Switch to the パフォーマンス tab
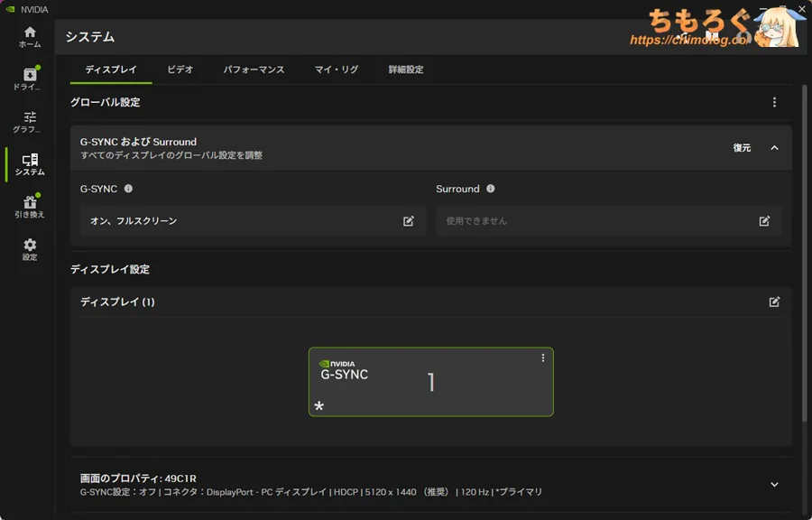 (254, 70)
